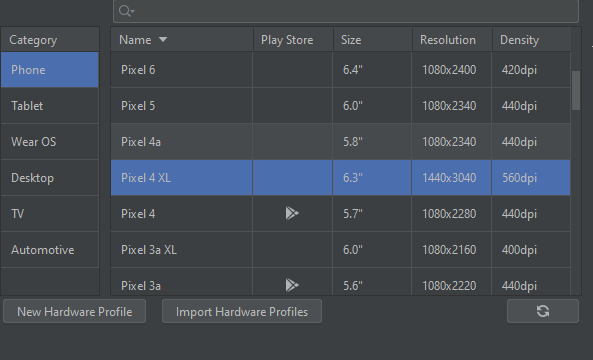Click the Play Store icon for Pixel 3a
593x360 pixels.
pyautogui.click(x=292, y=285)
